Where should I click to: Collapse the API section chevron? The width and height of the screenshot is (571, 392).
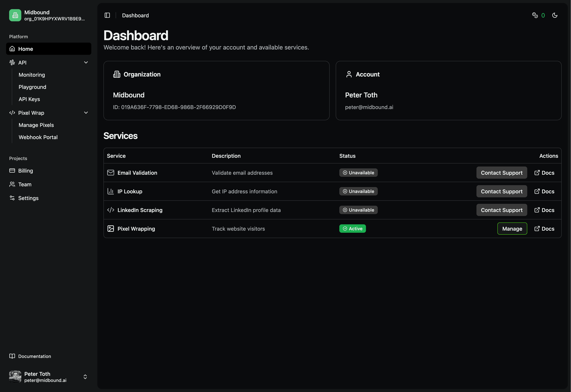pos(86,62)
